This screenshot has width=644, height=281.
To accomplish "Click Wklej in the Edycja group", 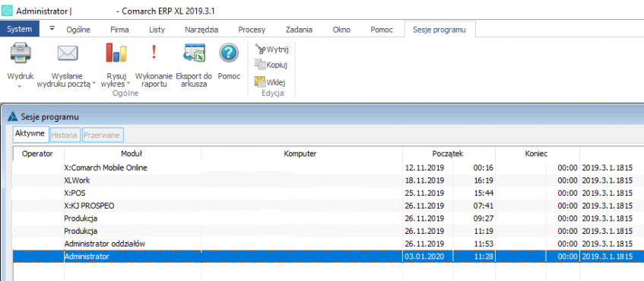I will point(270,82).
